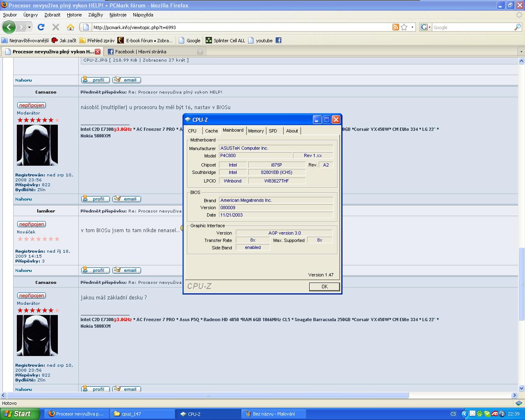
Task: Switch to CPU-Z taskbar button
Action: coord(208,414)
